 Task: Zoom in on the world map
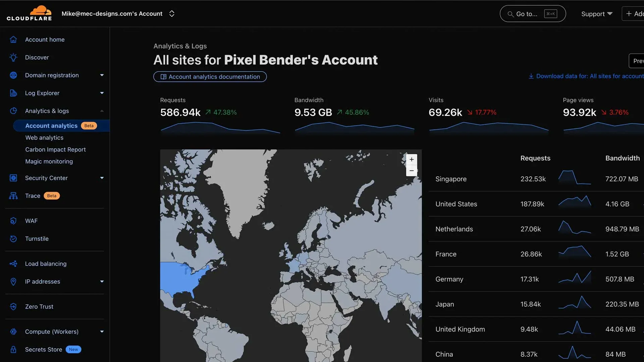pos(412,160)
